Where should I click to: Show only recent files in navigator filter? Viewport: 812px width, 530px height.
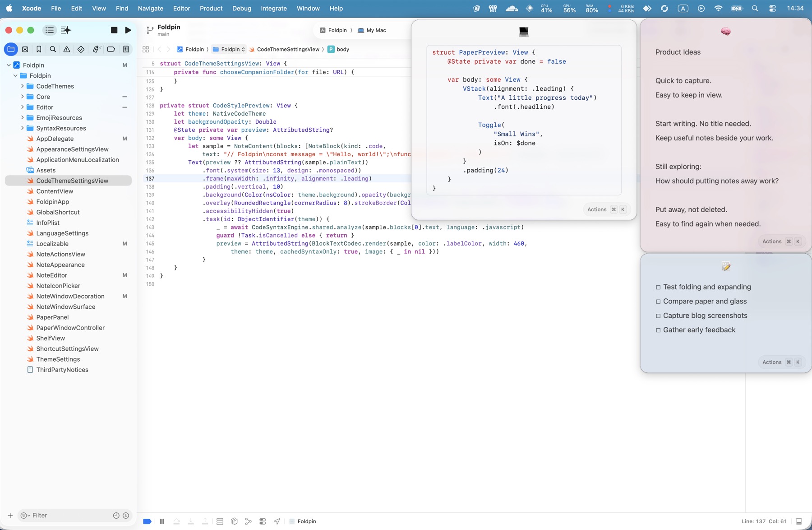tap(116, 516)
